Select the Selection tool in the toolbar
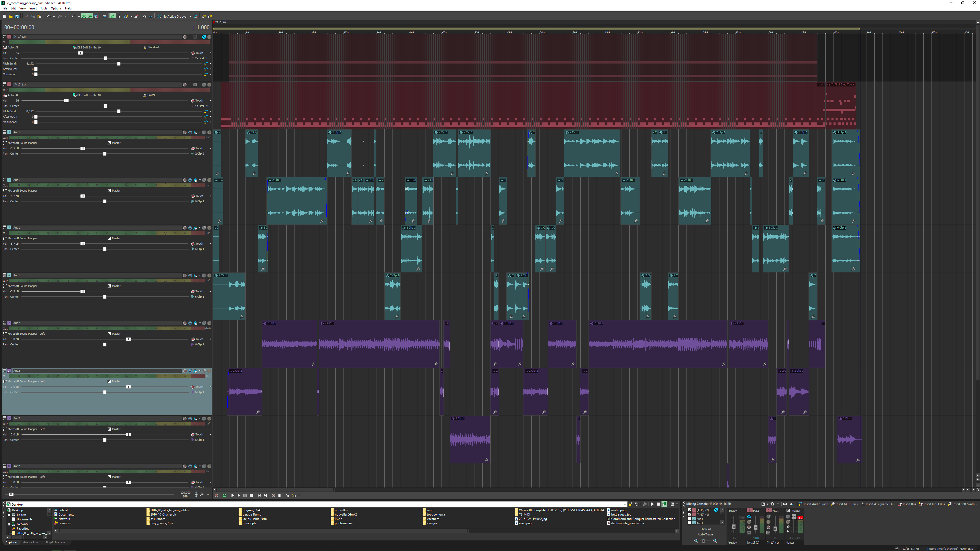Screen dimensions: 980x551 [119, 16]
